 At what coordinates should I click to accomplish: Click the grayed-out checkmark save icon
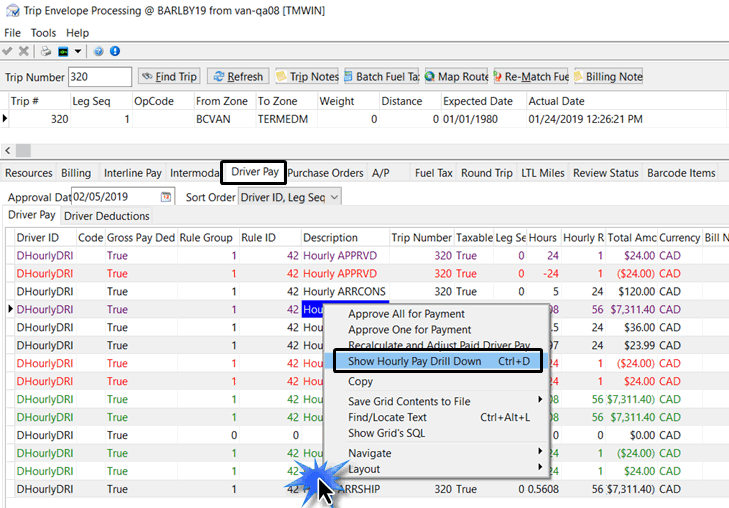point(8,51)
